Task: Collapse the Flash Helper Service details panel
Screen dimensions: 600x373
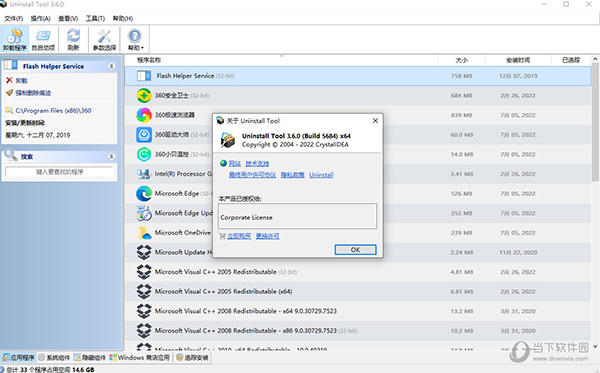Action: point(111,66)
